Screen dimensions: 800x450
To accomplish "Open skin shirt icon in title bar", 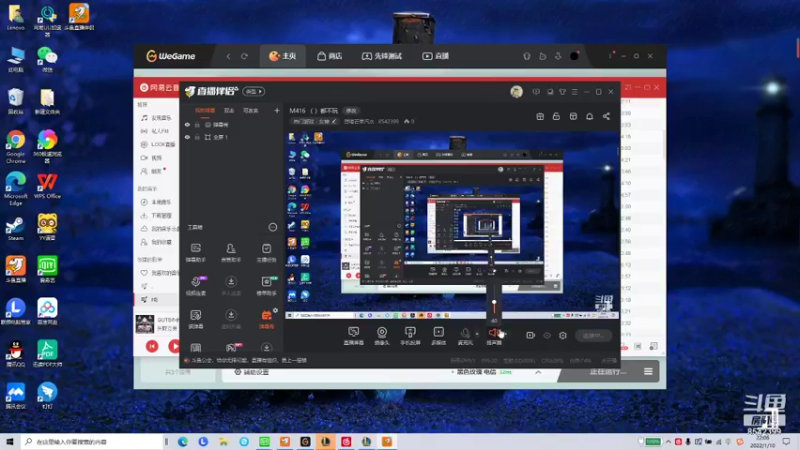I will [x=562, y=92].
